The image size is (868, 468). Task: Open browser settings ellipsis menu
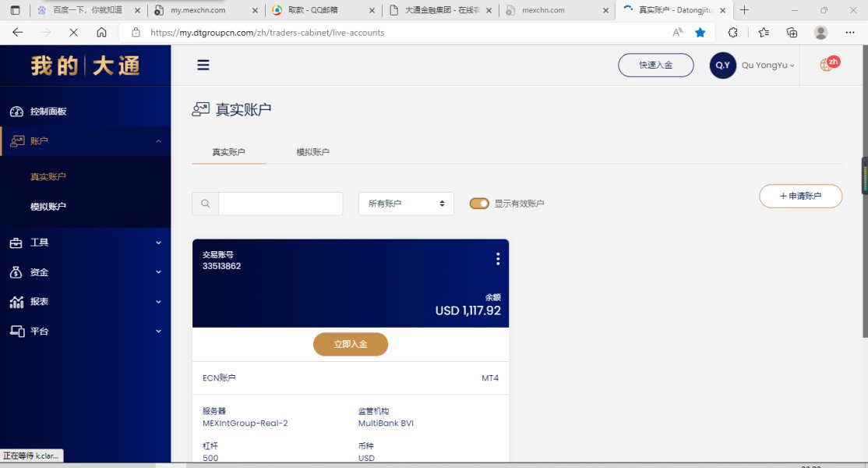pyautogui.click(x=850, y=33)
